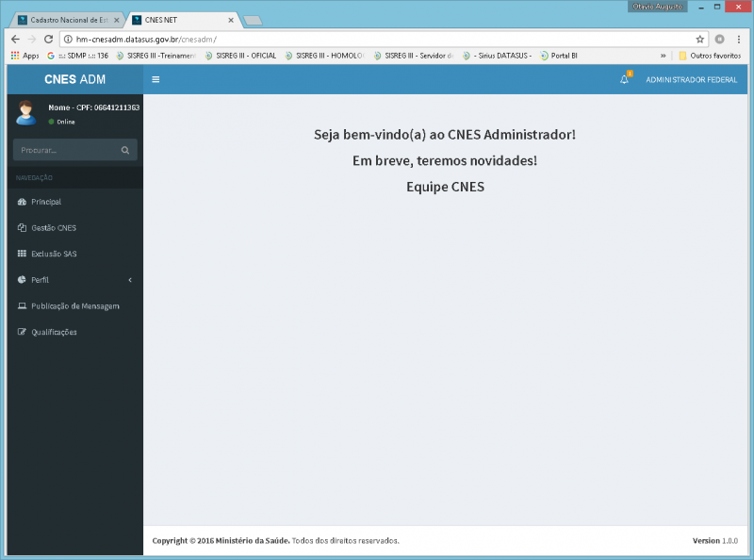This screenshot has height=560, width=754.
Task: Open Publicação de Mensagem page
Action: point(74,306)
